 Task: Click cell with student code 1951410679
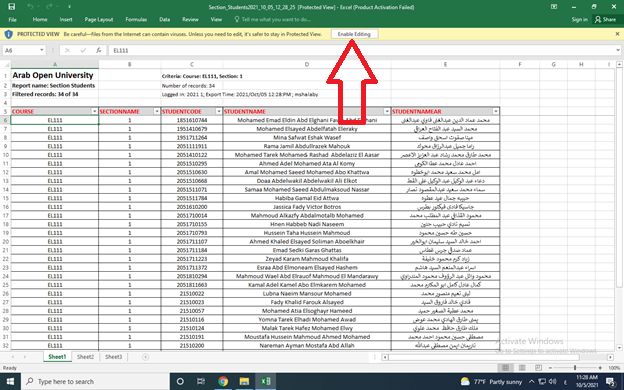[192, 129]
